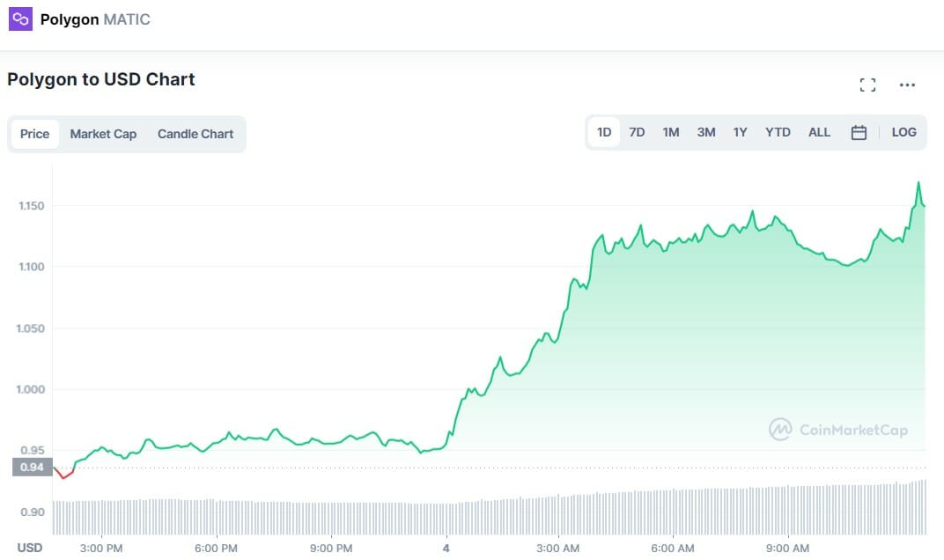Click the USD currency label on axis
This screenshot has height=560, width=944.
30,548
